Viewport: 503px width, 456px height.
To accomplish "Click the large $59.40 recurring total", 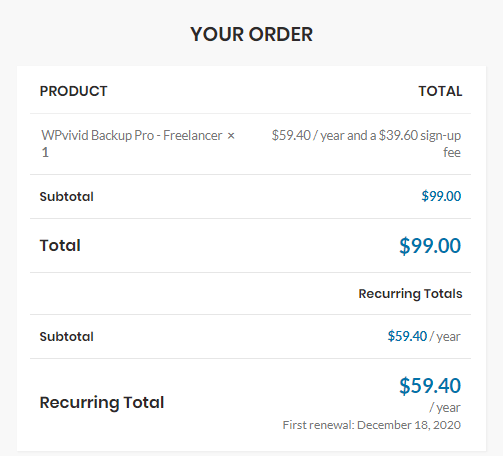I will coord(430,386).
